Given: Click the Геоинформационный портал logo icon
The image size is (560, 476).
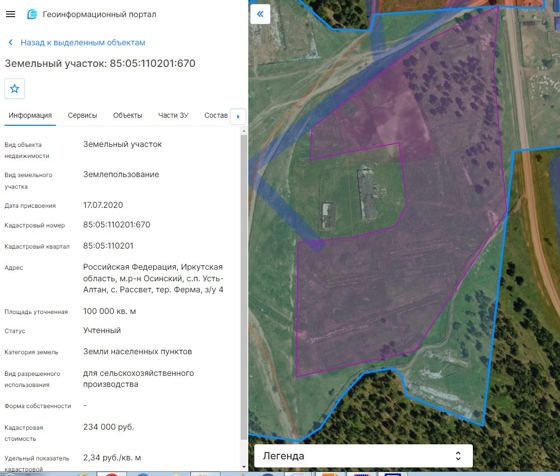Looking at the screenshot, I should coord(32,14).
